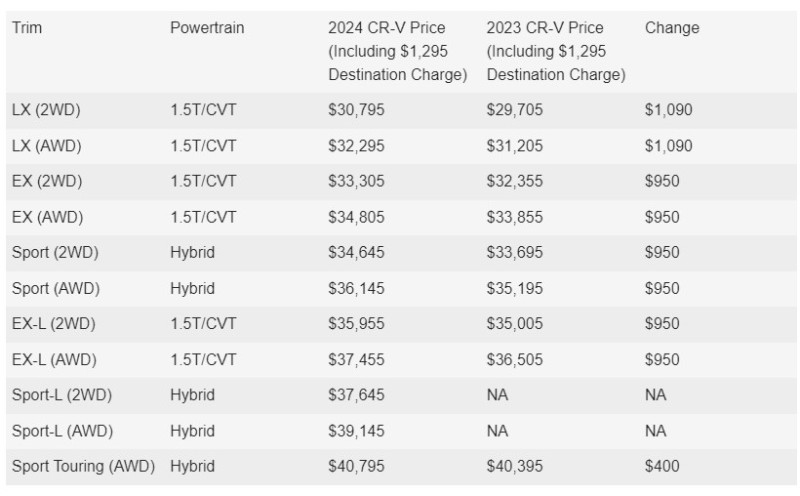Select the EX (AWD) row label
Screen dimensions: 800x496
pos(47,217)
